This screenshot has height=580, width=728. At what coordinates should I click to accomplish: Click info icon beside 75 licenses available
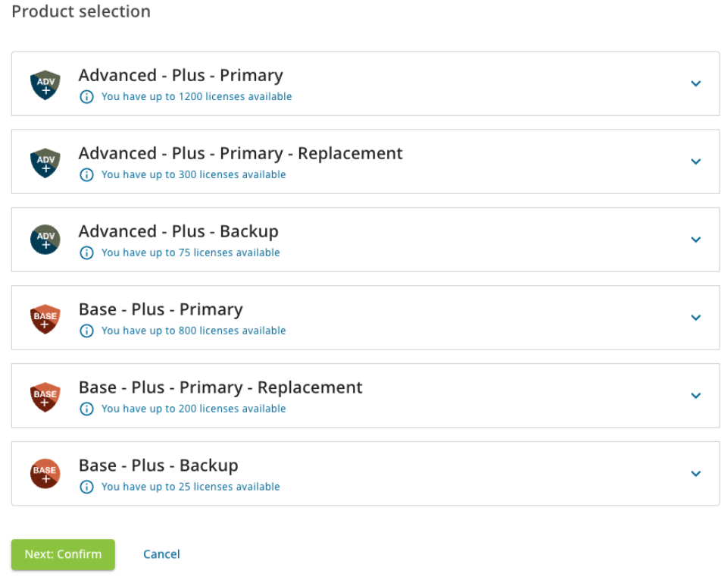click(x=87, y=252)
